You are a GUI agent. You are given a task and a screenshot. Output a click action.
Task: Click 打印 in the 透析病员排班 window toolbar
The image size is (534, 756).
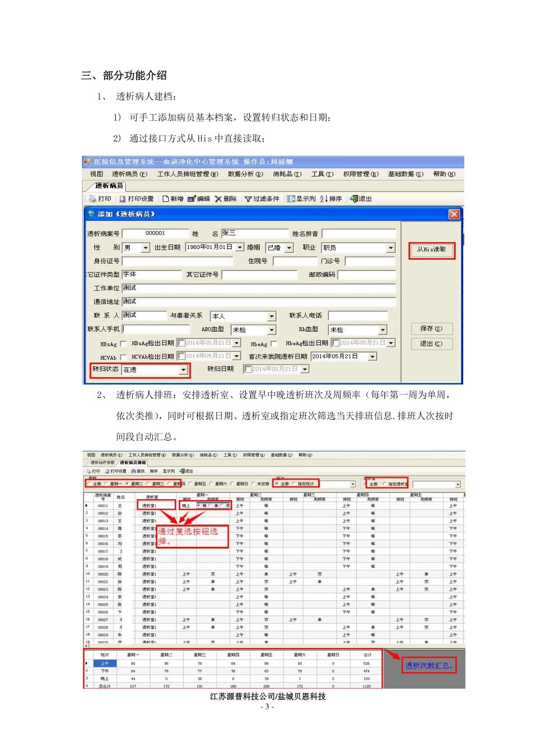pos(93,471)
